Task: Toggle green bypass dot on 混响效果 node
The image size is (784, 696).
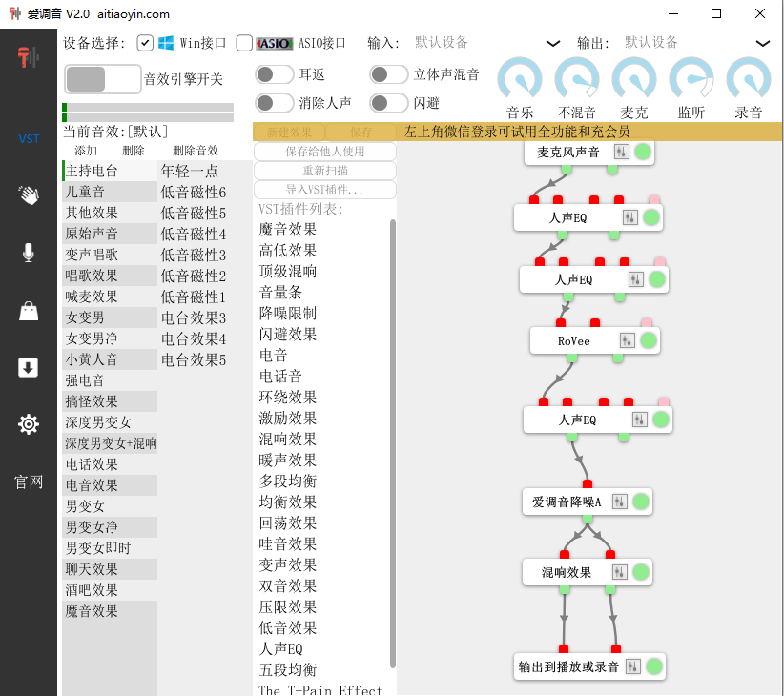Action: (x=641, y=572)
